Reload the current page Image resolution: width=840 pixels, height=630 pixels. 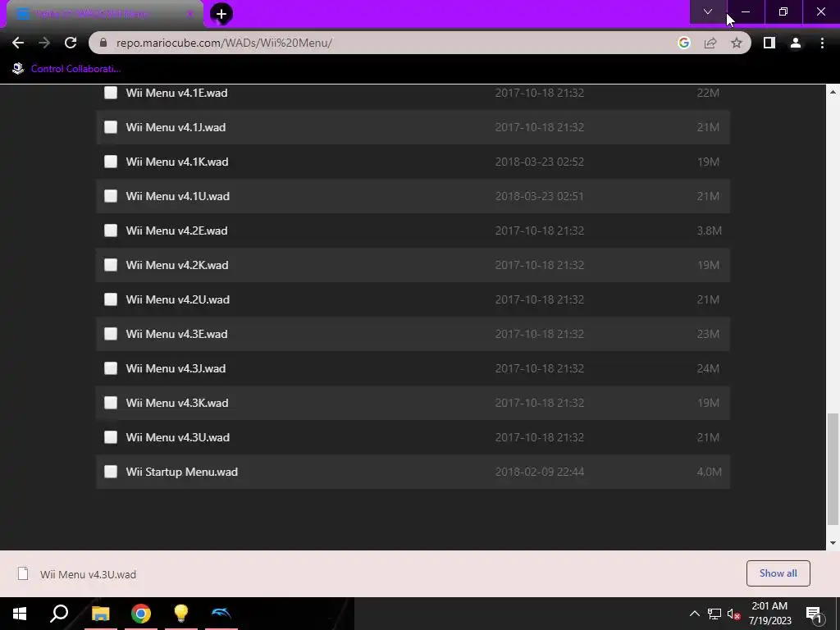(x=71, y=43)
